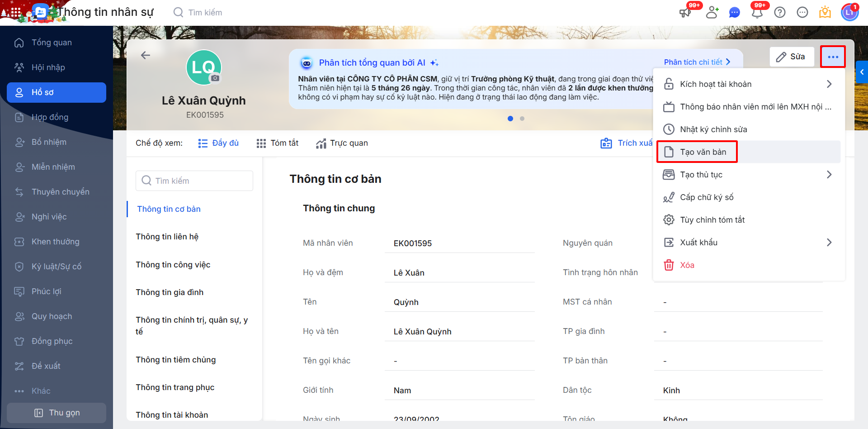The image size is (868, 429).
Task: Change avatar photo using camera icon
Action: point(215,78)
